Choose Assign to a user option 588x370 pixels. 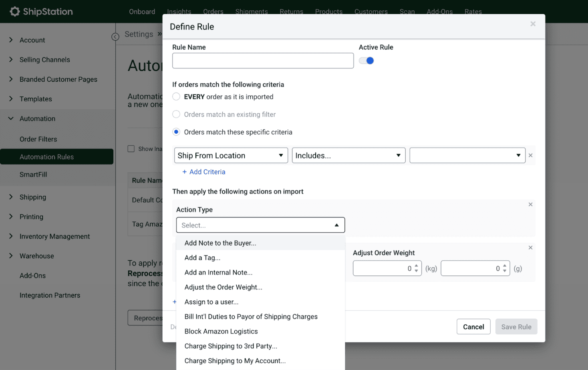211,302
